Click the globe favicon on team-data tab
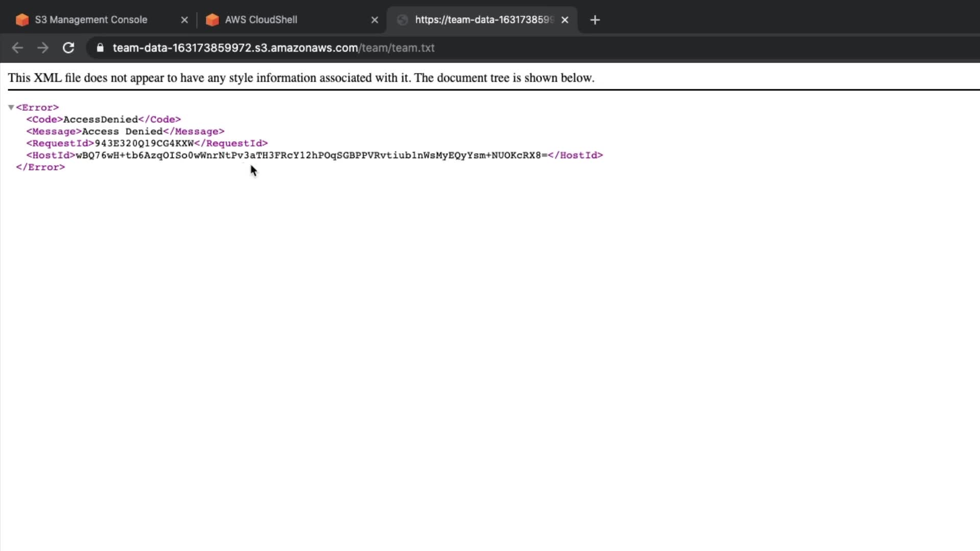 (403, 20)
